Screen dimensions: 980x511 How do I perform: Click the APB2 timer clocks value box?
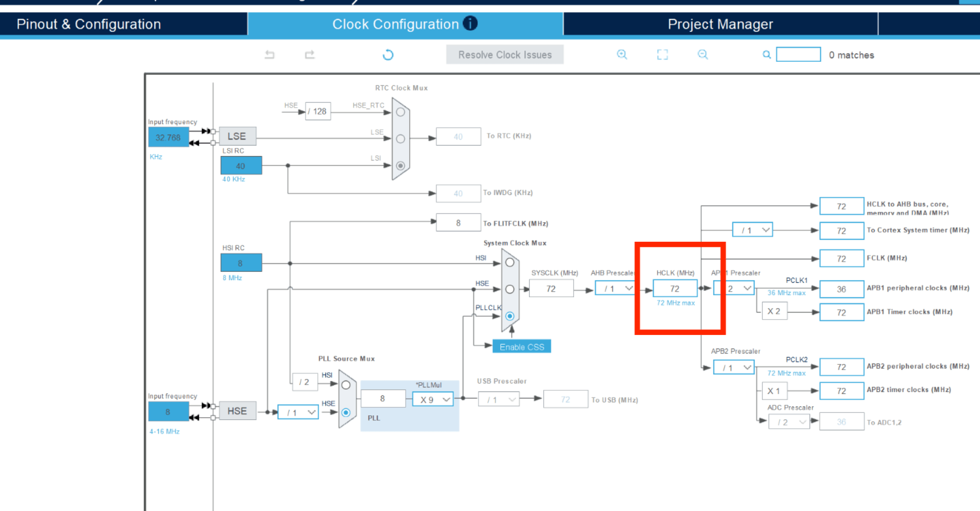(x=841, y=390)
